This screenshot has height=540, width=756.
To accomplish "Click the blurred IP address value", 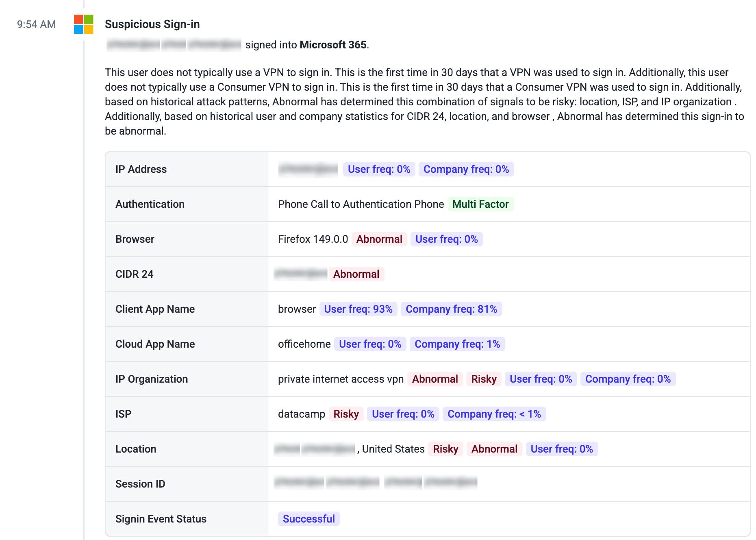I will pyautogui.click(x=308, y=169).
